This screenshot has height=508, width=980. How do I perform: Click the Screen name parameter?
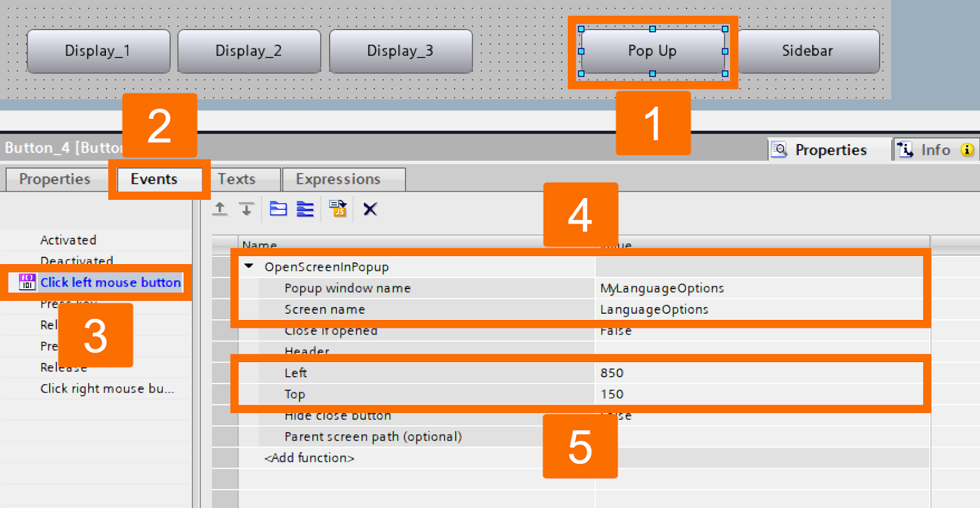tap(325, 309)
